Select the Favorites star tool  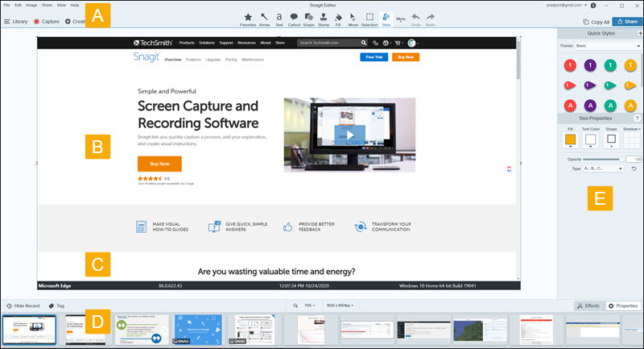248,19
